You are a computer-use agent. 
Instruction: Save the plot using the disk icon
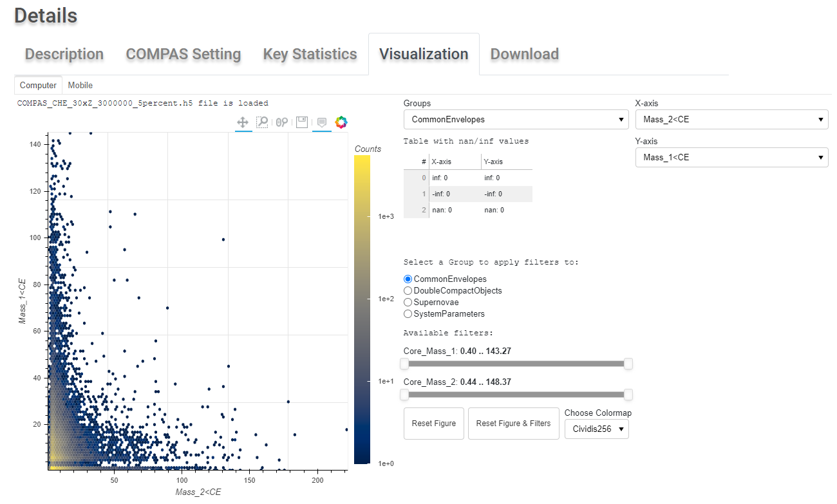[301, 122]
